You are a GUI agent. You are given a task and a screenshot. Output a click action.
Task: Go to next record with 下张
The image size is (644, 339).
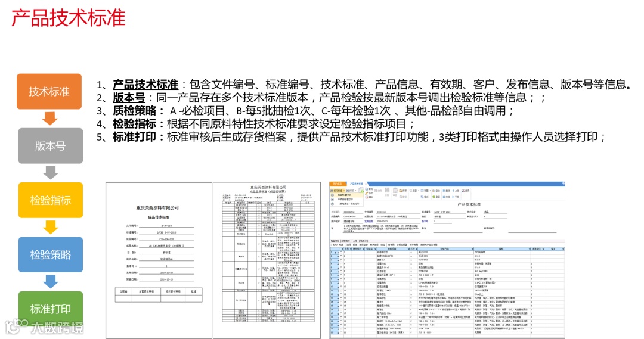point(456,197)
